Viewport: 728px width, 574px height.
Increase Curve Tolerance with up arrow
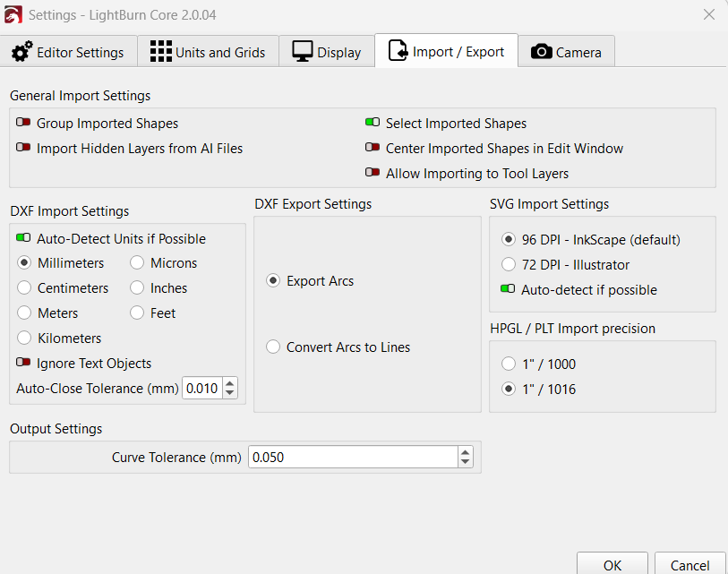(x=465, y=452)
